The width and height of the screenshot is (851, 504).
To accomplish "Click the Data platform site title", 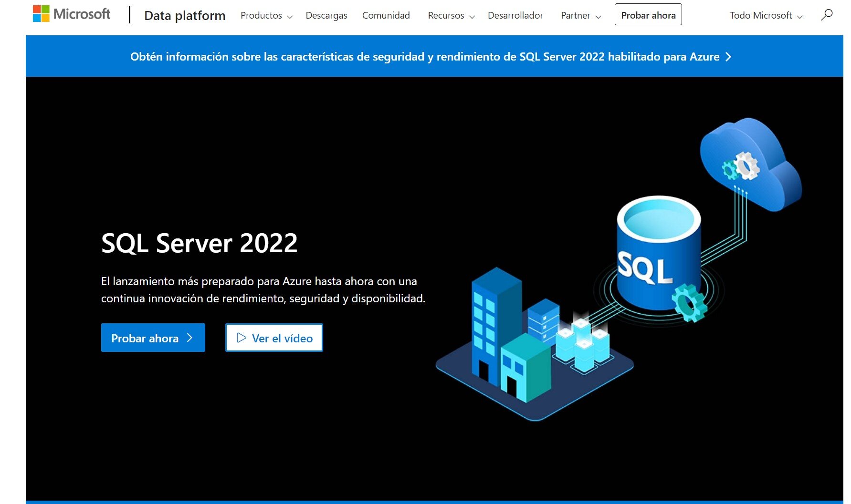I will point(185,15).
